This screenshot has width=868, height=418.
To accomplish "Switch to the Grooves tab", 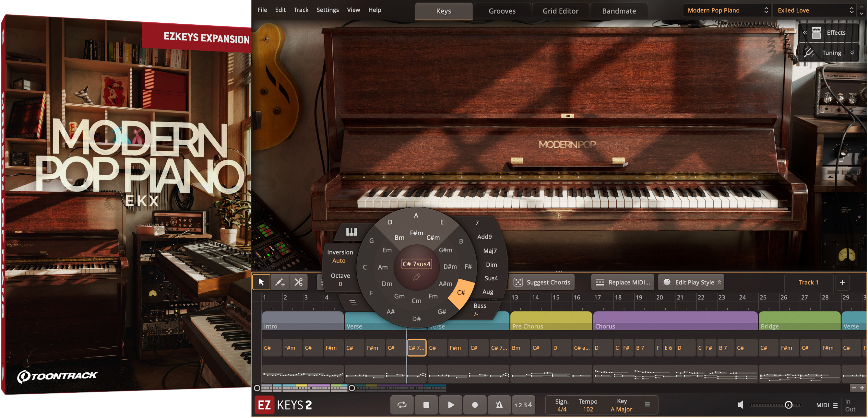I will pos(502,11).
